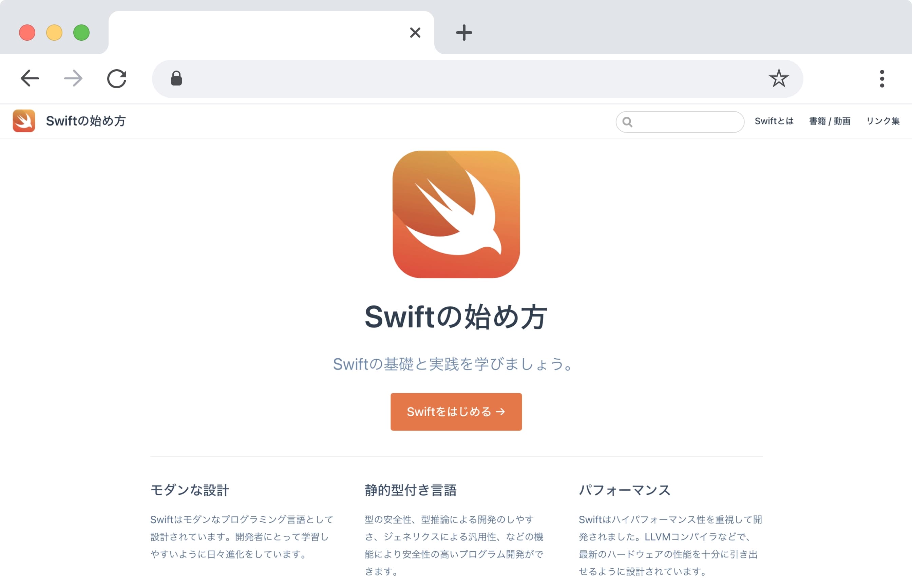Close the current browser tab
This screenshot has width=912, height=588.
pos(415,33)
